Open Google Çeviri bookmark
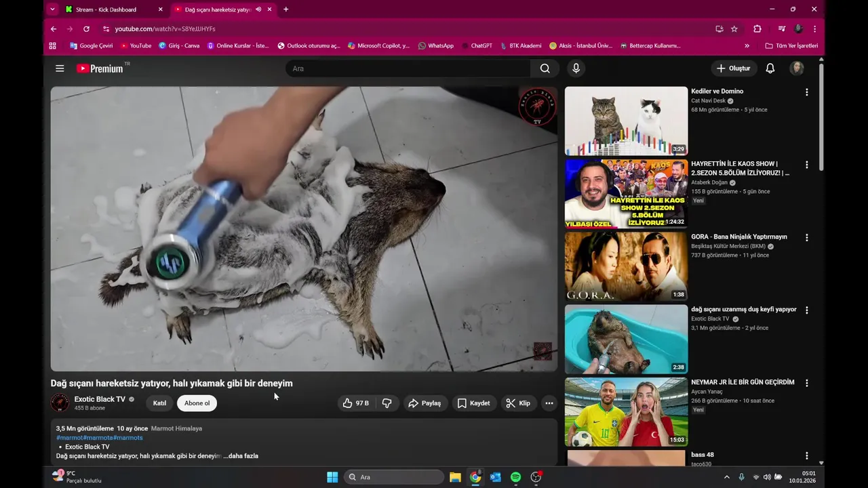The height and width of the screenshot is (488, 868). click(91, 45)
